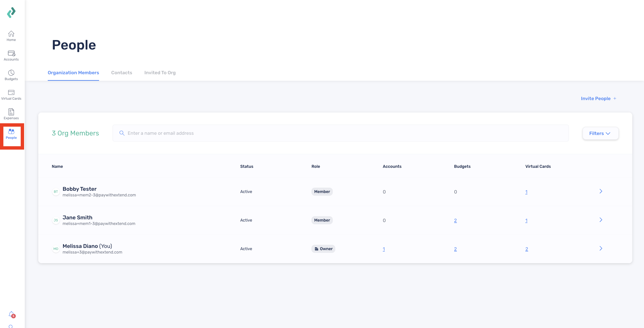The height and width of the screenshot is (328, 644).
Task: Switch to the Contacts tab
Action: (x=122, y=73)
